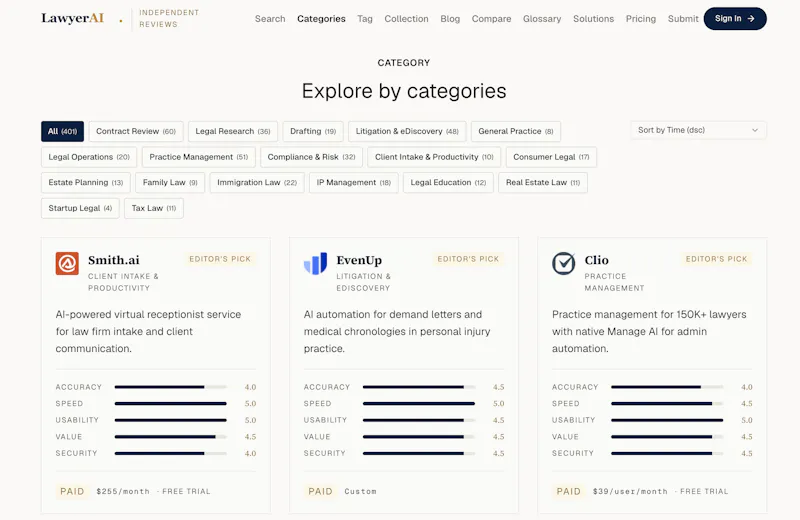Open the Categories nav item

pyautogui.click(x=321, y=18)
